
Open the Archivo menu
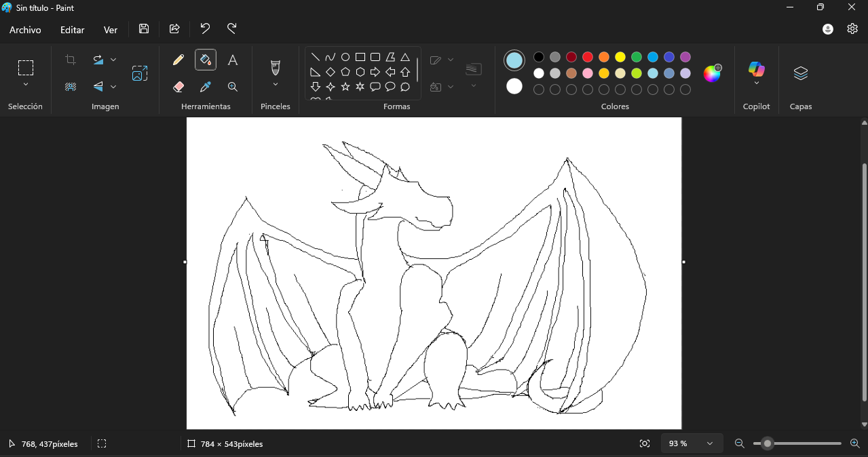click(25, 30)
